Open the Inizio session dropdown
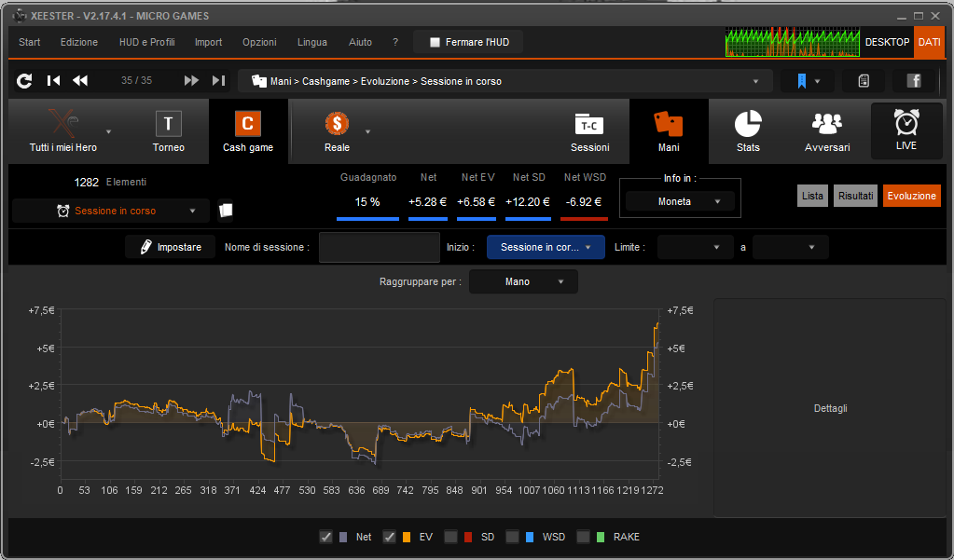The height and width of the screenshot is (560, 954). (546, 247)
